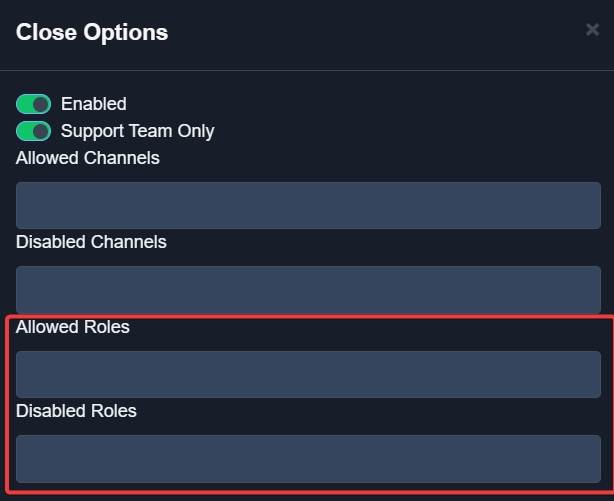614x501 pixels.
Task: Click the Support Team Only label
Action: [x=137, y=131]
